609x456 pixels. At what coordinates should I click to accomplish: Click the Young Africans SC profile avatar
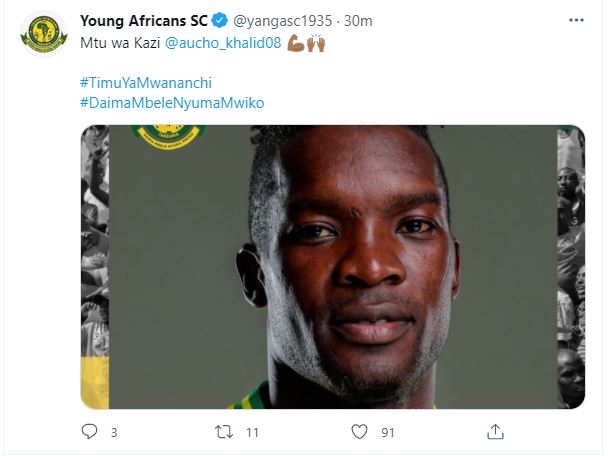tap(44, 34)
